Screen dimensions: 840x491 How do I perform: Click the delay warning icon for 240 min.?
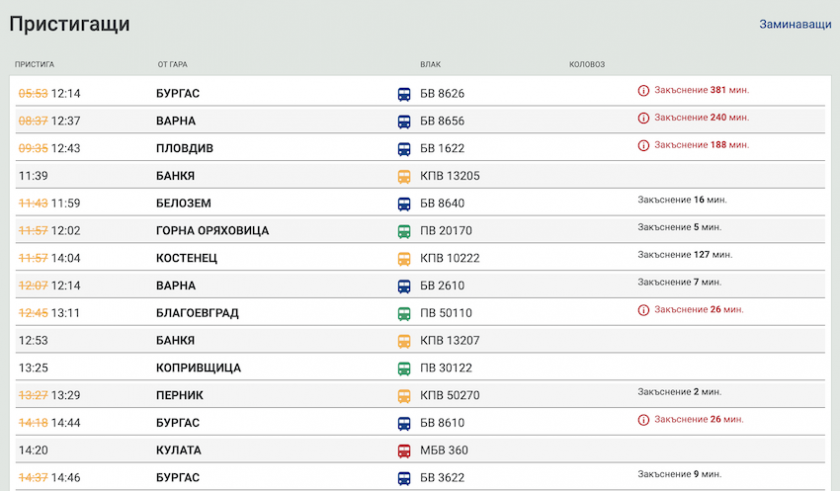[644, 118]
